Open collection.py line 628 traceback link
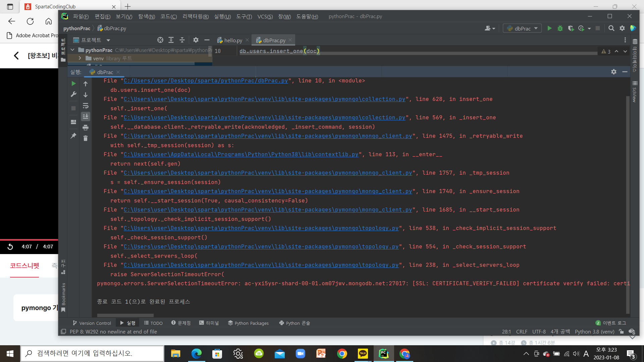The height and width of the screenshot is (362, 644). click(x=264, y=99)
